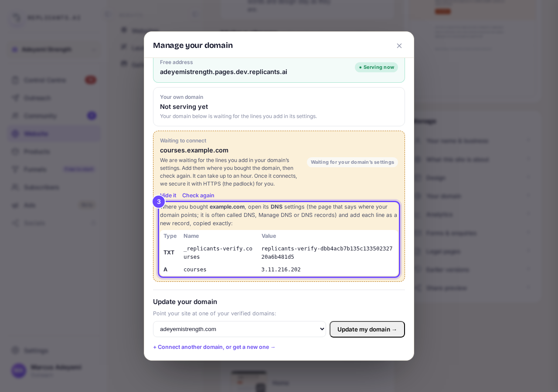Click the Settings gear icon in sidebar
Screen dimensions: 558x392
15,351
